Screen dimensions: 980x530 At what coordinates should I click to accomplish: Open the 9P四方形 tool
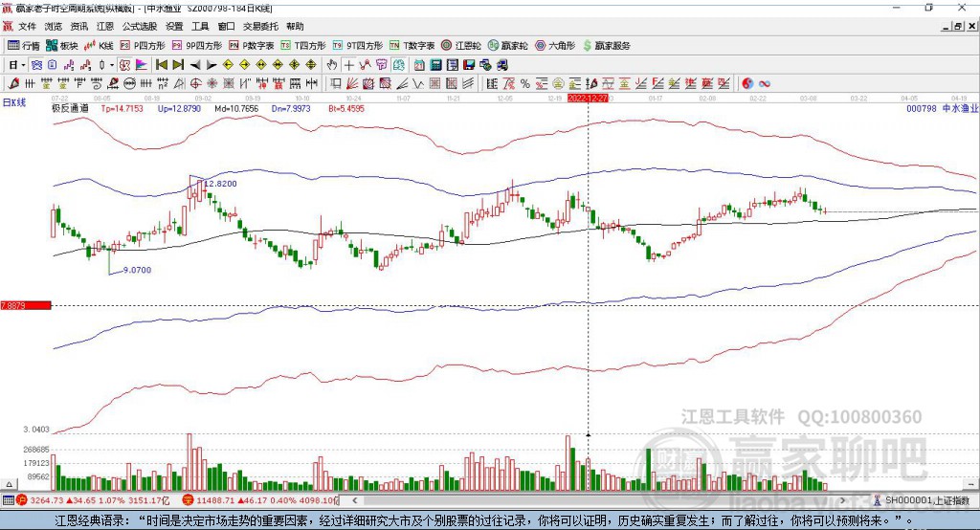197,46
